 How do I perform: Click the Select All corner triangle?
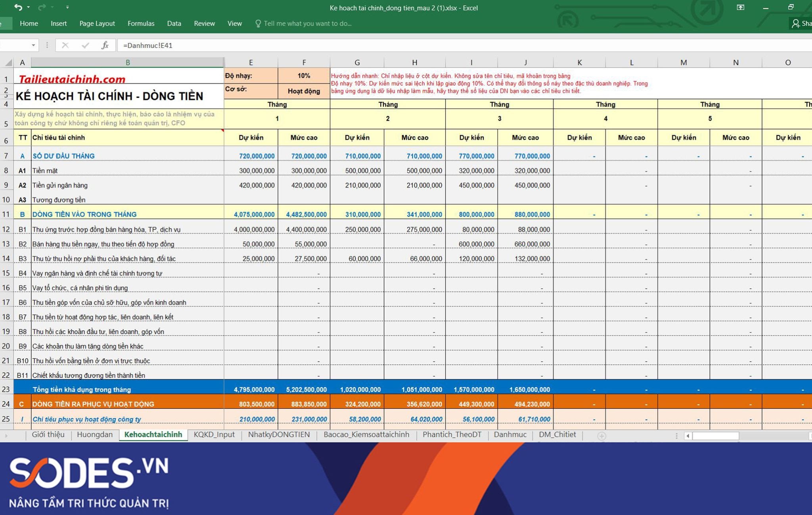(x=8, y=62)
